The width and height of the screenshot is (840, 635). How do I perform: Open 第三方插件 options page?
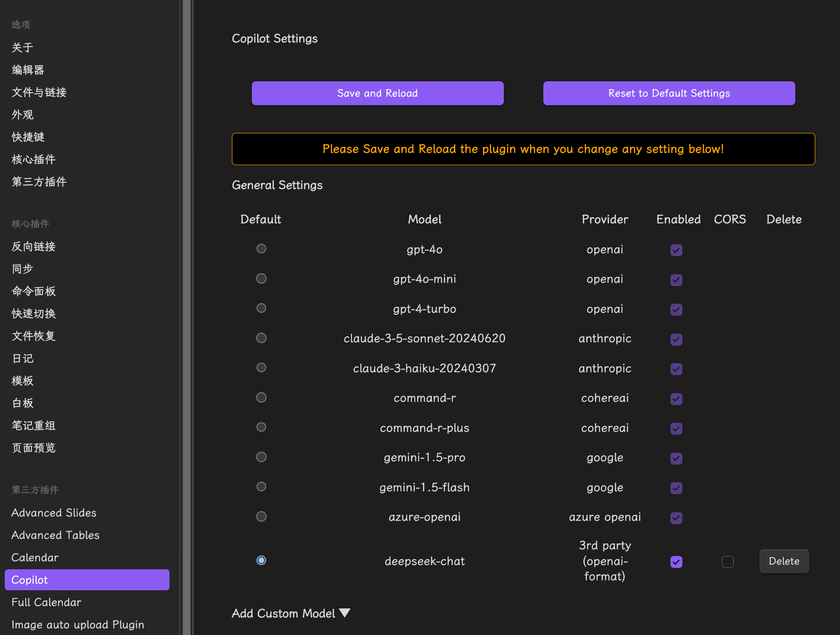[39, 182]
